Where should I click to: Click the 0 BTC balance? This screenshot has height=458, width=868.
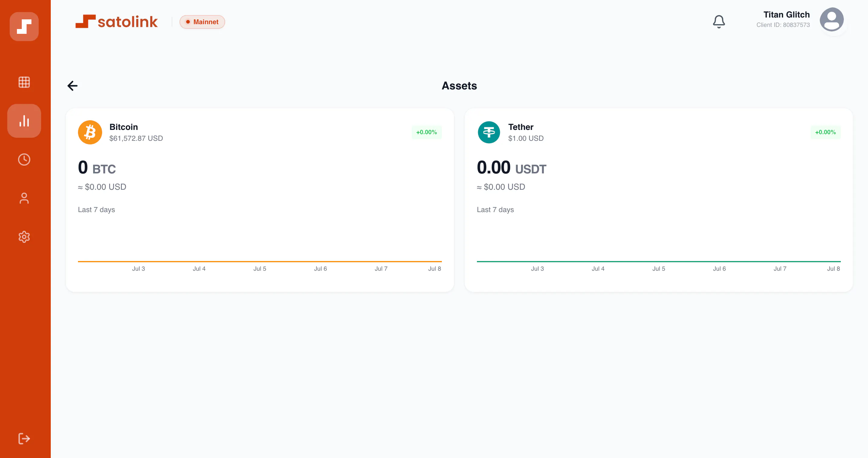97,167
